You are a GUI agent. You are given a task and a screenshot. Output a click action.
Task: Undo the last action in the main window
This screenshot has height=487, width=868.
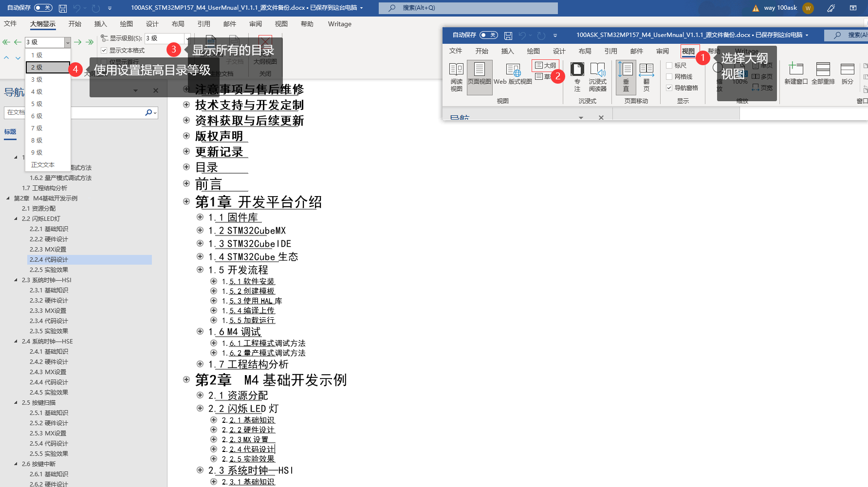click(76, 8)
